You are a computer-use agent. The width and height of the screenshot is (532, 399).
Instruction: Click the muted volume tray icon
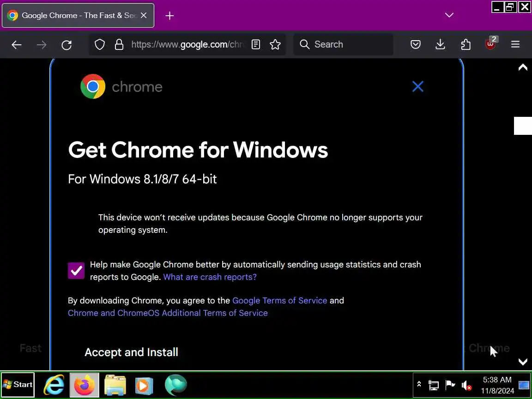466,386
